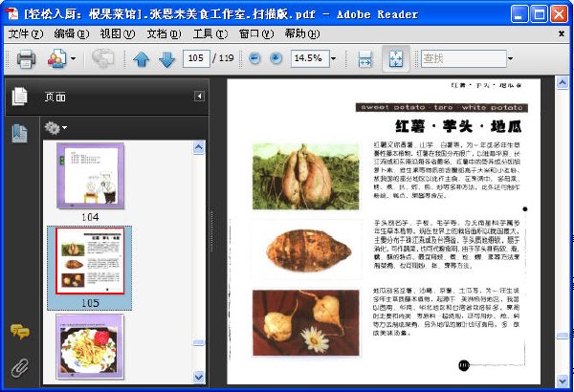This screenshot has height=392, width=574.
Task: Open the find box options dropdown arrow
Action: point(510,58)
